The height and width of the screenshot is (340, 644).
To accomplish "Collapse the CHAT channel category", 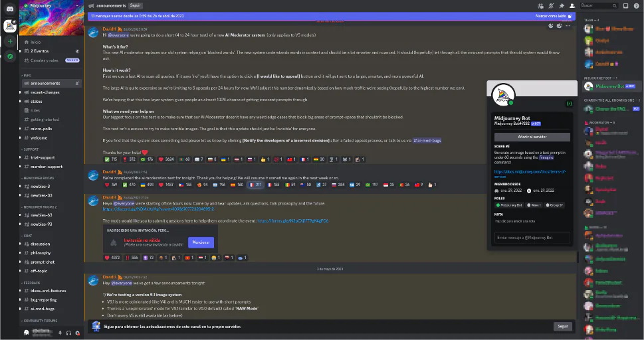I will point(27,236).
